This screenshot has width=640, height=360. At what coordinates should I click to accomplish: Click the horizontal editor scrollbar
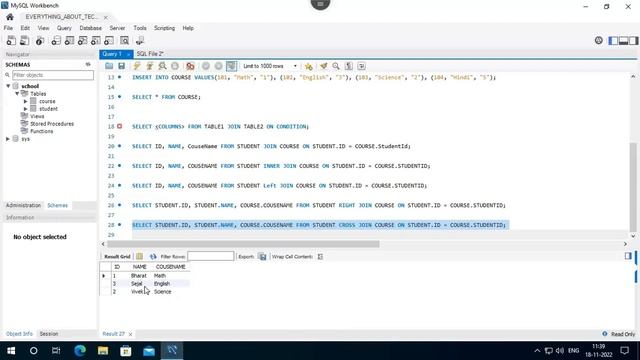tap(243, 244)
